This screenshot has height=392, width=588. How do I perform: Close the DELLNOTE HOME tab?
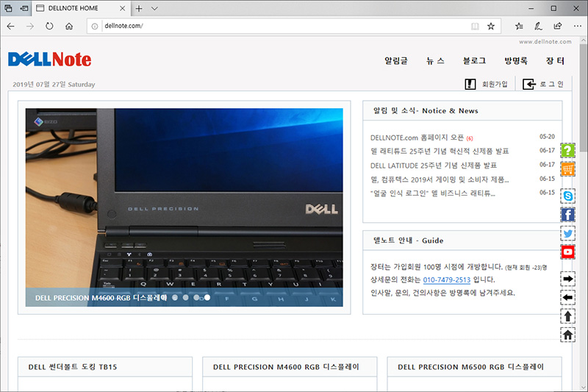[122, 8]
